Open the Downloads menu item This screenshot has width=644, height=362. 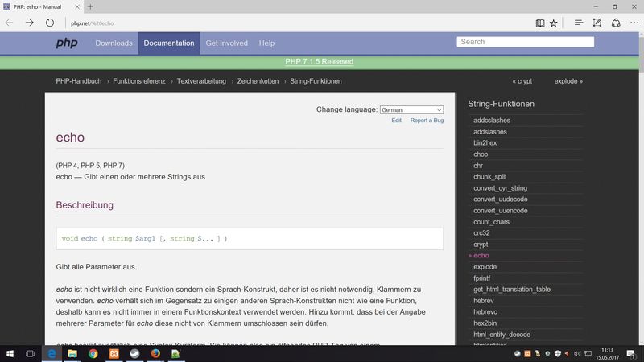click(x=114, y=43)
